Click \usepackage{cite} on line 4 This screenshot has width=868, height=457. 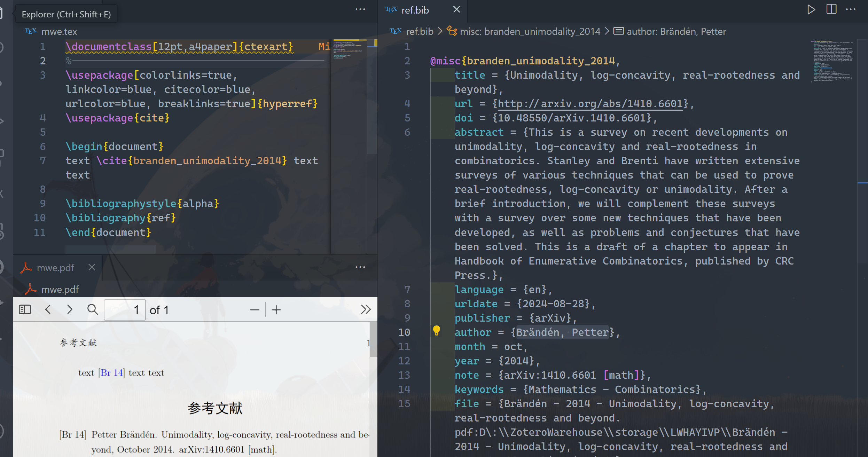coord(118,118)
